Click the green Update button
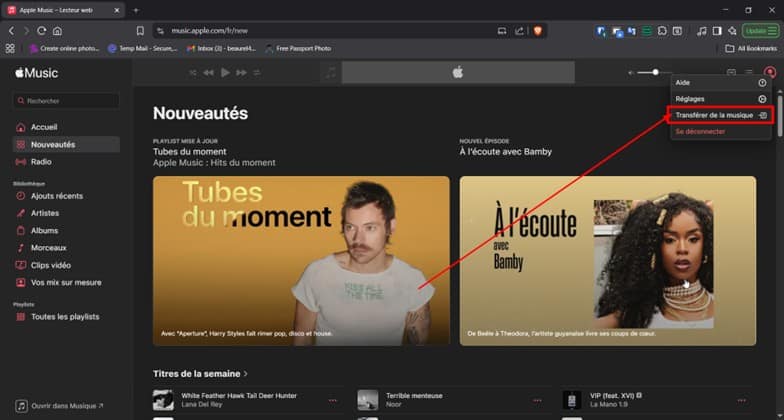784x420 pixels. click(760, 31)
